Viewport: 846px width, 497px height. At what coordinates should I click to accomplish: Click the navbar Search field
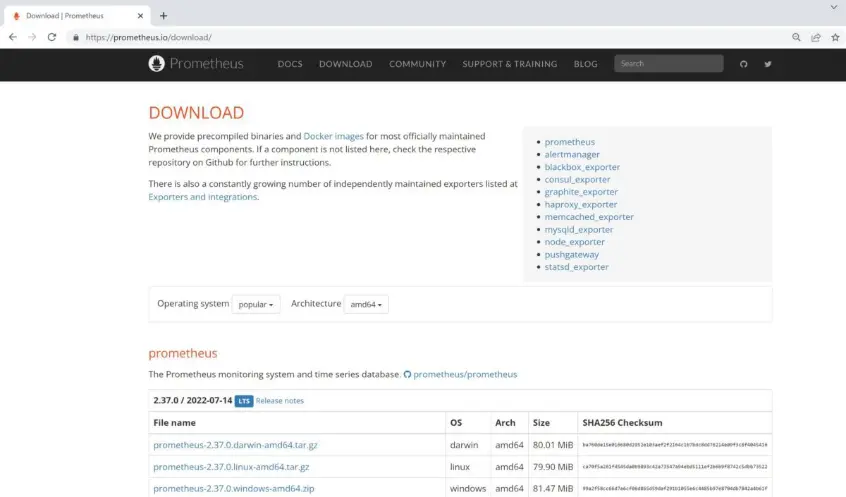point(668,64)
